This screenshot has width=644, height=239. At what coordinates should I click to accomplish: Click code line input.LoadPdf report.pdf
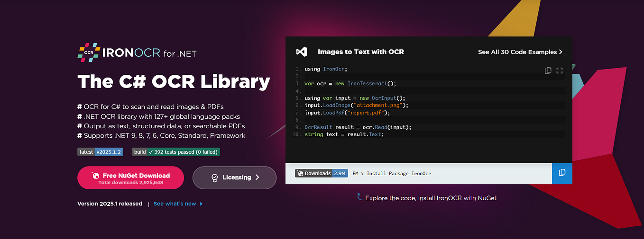click(347, 113)
